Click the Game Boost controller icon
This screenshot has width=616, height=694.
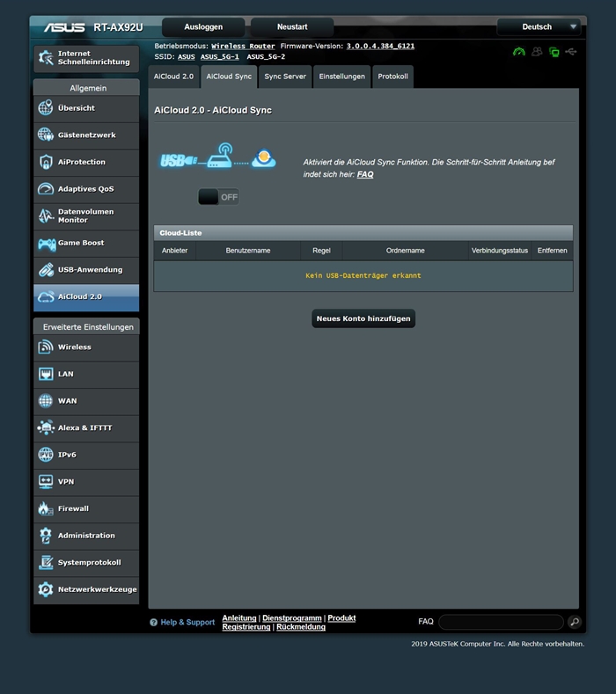coord(47,243)
